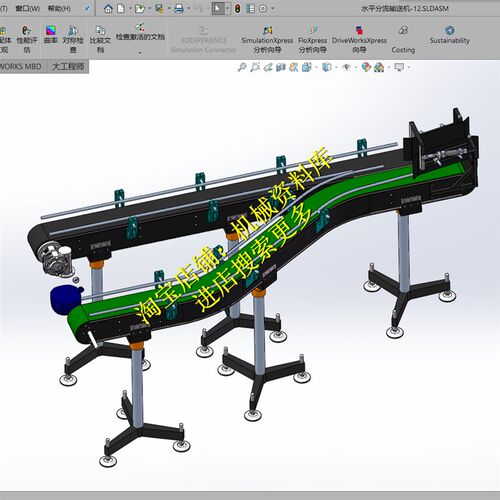Screen dimensions: 500x500
Task: Open the Edit Appearance color ball
Action: click(x=366, y=67)
